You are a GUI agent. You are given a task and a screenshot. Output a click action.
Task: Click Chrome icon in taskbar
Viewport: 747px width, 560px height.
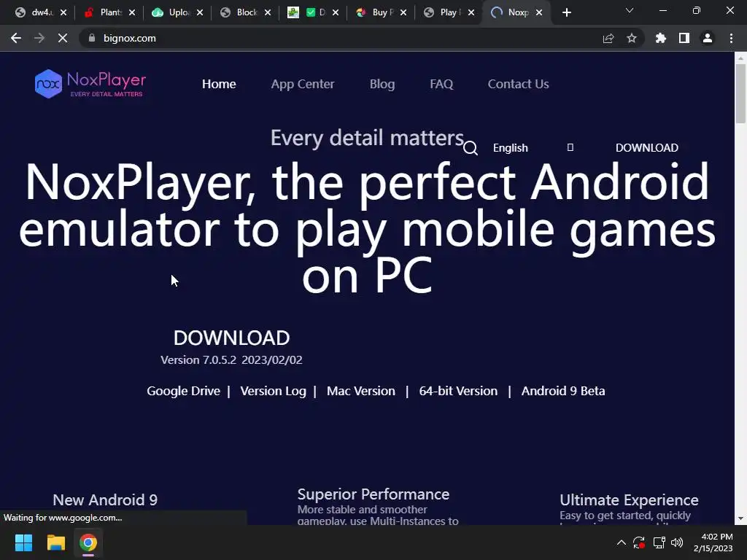[x=88, y=542]
